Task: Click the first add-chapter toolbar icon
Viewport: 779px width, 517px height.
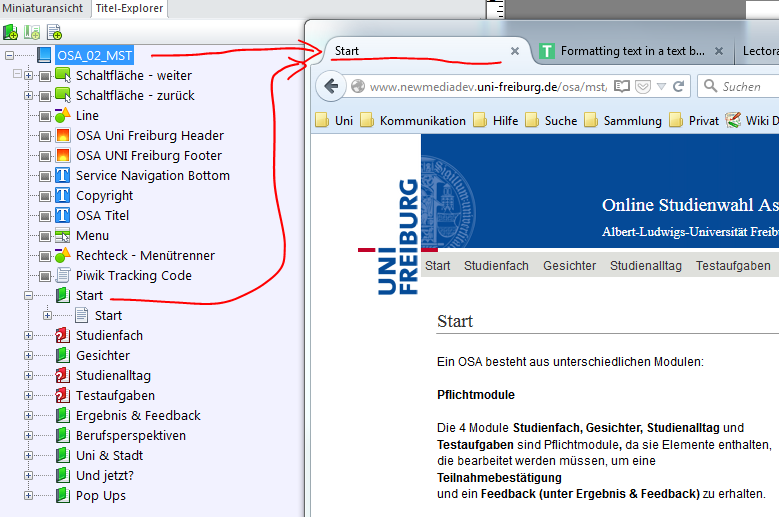Action: [10, 32]
